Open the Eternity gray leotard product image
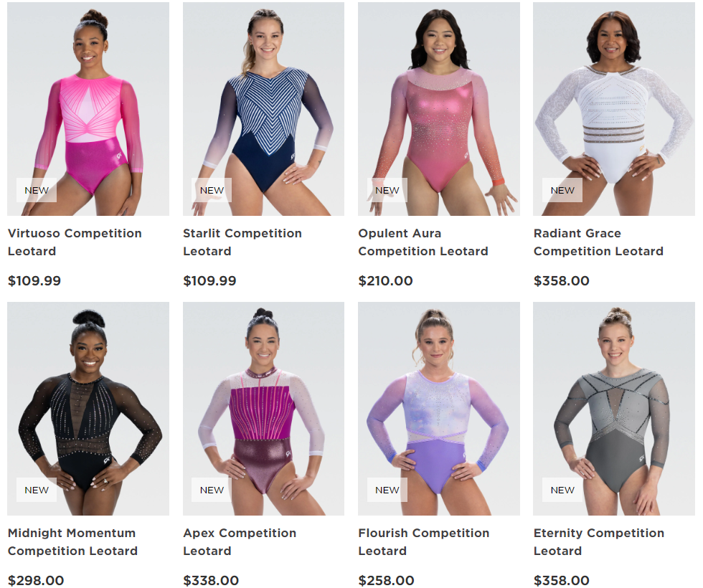Viewport: 703px width, 588px height. pos(614,408)
